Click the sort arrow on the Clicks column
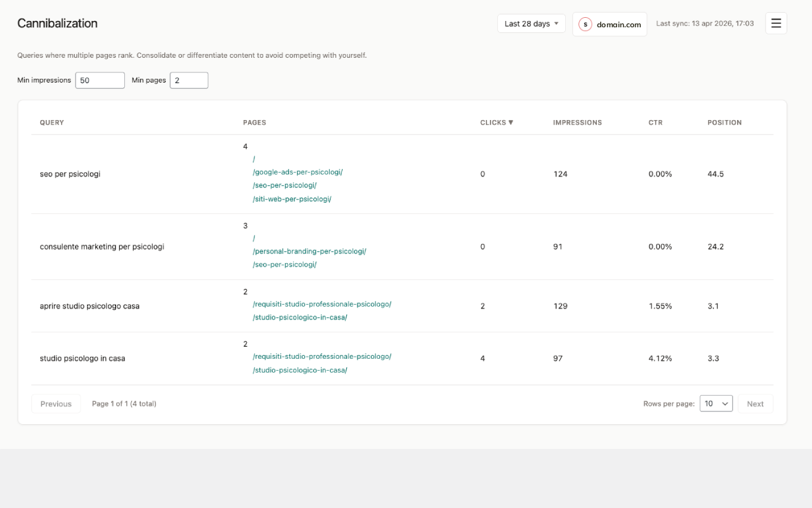This screenshot has width=812, height=508. pyautogui.click(x=511, y=122)
